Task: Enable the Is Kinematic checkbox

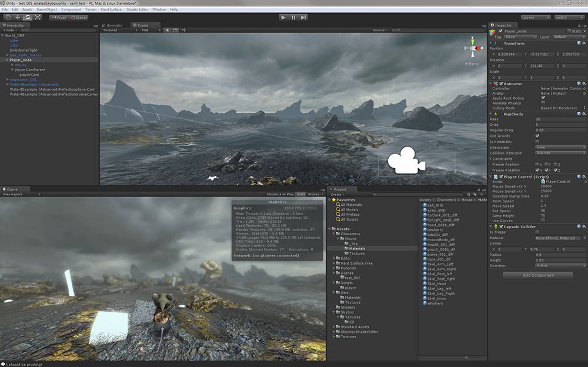Action: pyautogui.click(x=537, y=141)
